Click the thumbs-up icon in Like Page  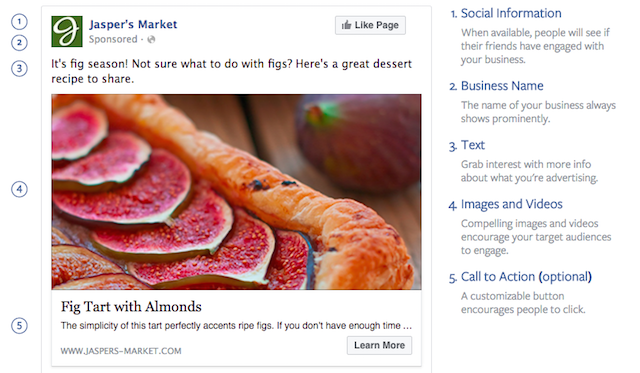tap(346, 25)
